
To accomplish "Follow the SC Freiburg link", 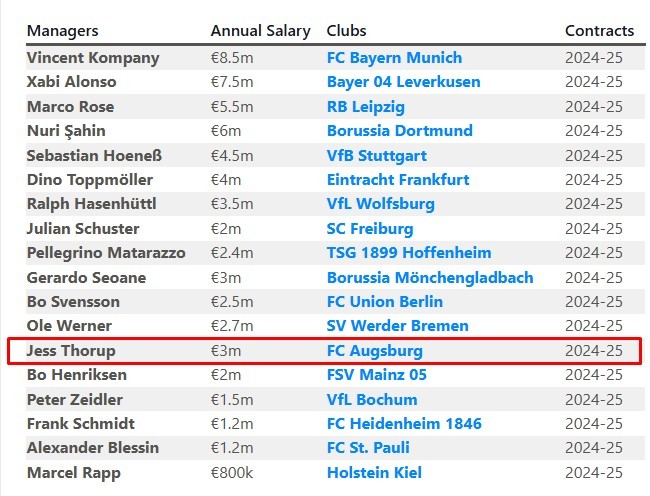I will click(369, 229).
